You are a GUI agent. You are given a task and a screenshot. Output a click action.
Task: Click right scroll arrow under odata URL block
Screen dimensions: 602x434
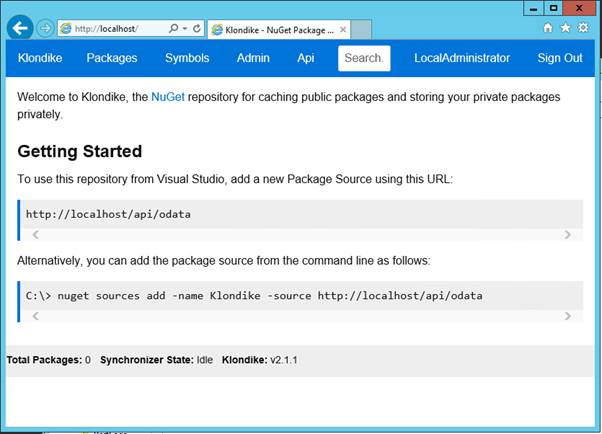[567, 235]
